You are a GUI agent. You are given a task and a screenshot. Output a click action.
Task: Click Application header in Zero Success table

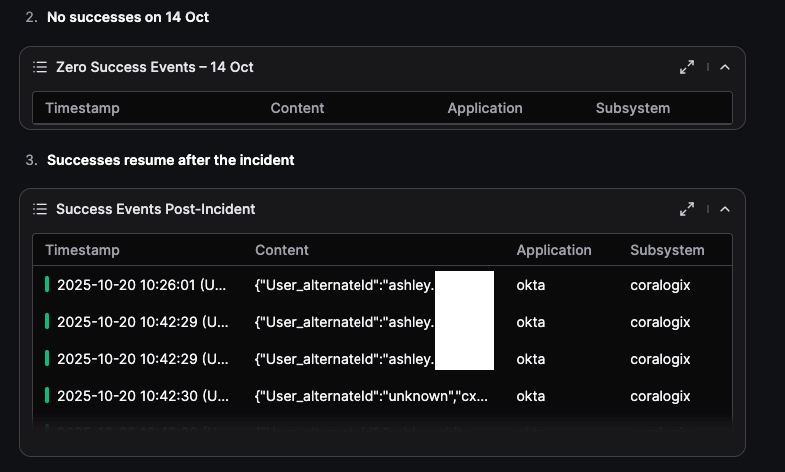point(485,108)
